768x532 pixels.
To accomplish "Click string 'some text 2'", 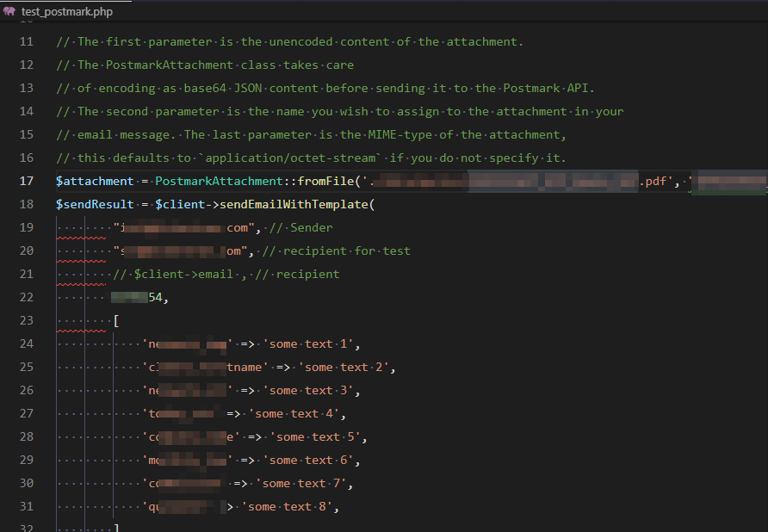I will tap(344, 367).
